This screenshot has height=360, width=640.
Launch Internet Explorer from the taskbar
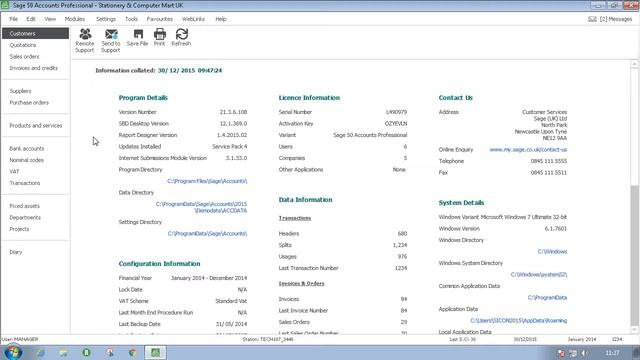[40, 353]
